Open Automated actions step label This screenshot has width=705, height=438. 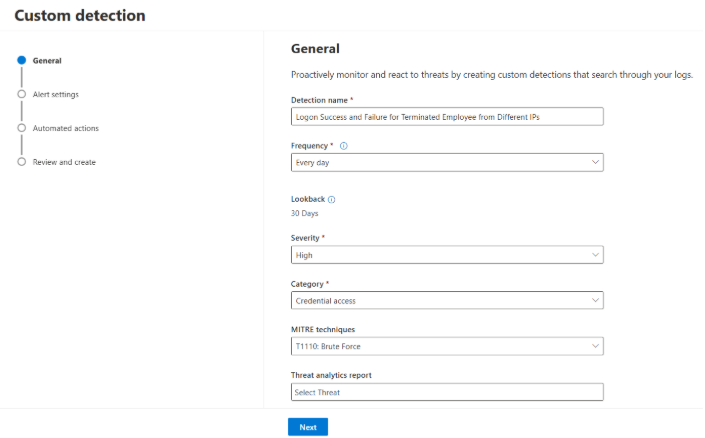tap(66, 128)
